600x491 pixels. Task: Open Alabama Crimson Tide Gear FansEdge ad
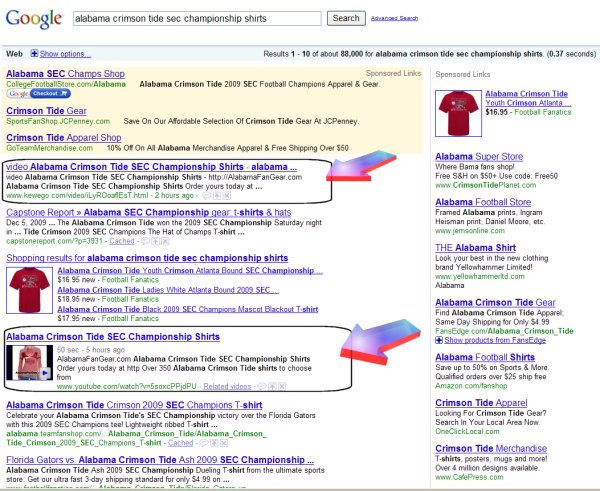(x=495, y=302)
